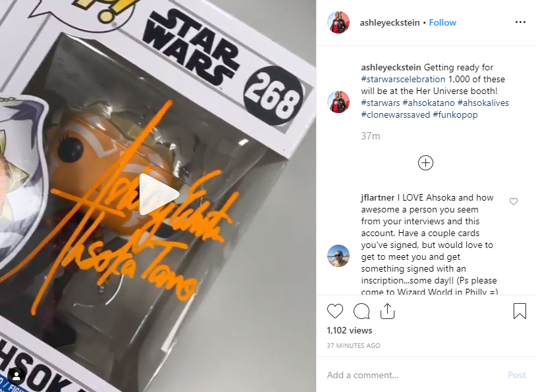Show tagged people icon on video

[16, 376]
